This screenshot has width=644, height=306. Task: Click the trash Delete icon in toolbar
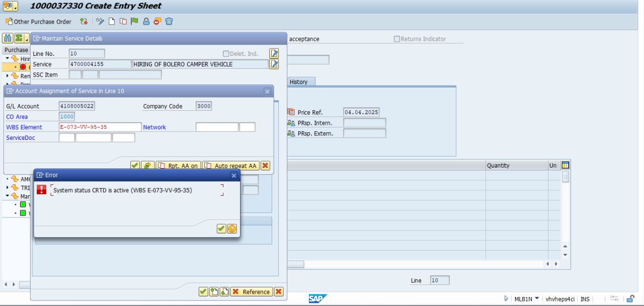[169, 22]
